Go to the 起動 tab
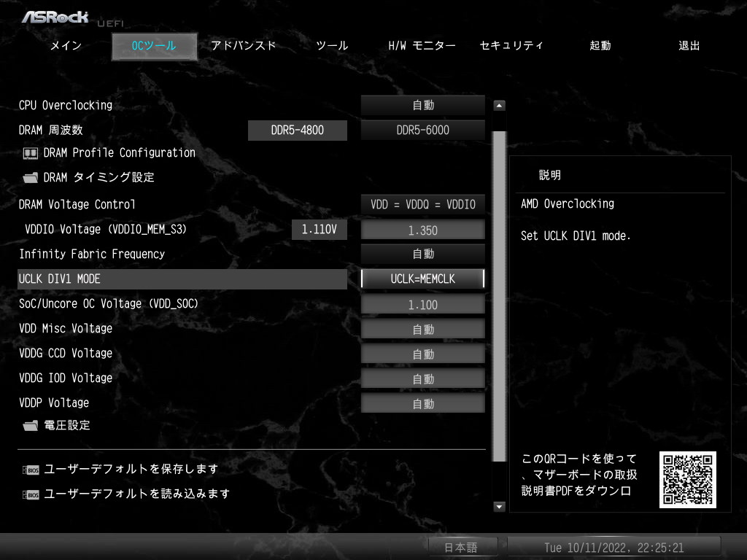Screen dimensions: 747x560 (600, 46)
